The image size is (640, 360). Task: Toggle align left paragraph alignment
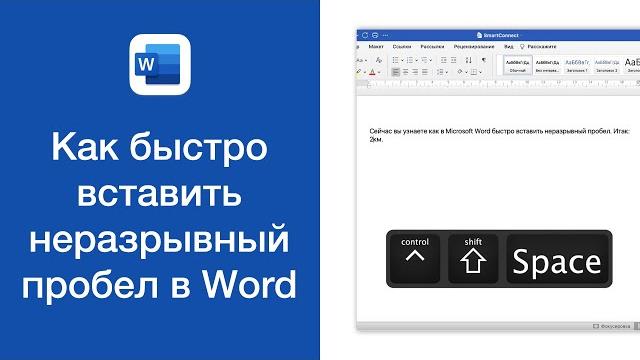(396, 72)
